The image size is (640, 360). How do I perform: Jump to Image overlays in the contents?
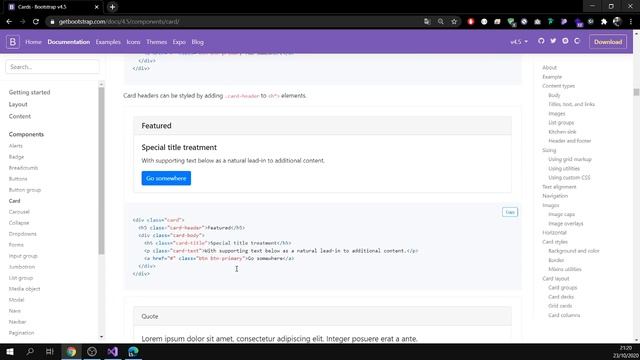pyautogui.click(x=566, y=224)
